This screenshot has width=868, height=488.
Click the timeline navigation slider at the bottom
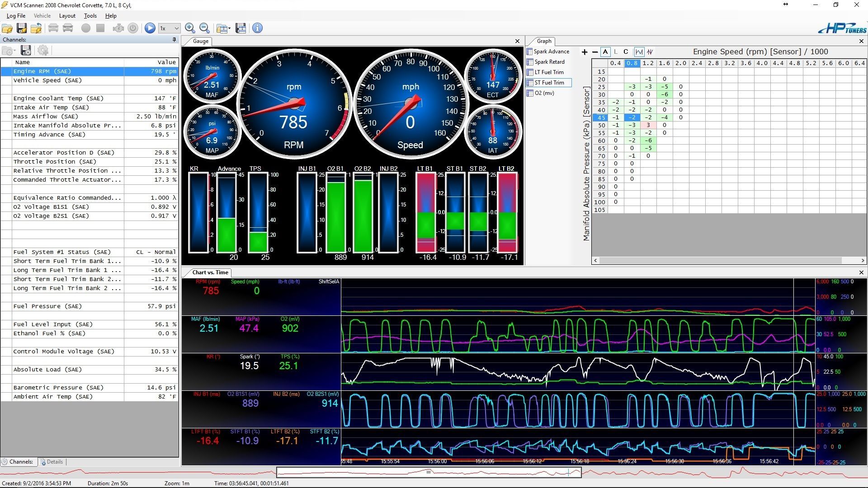[x=429, y=472]
